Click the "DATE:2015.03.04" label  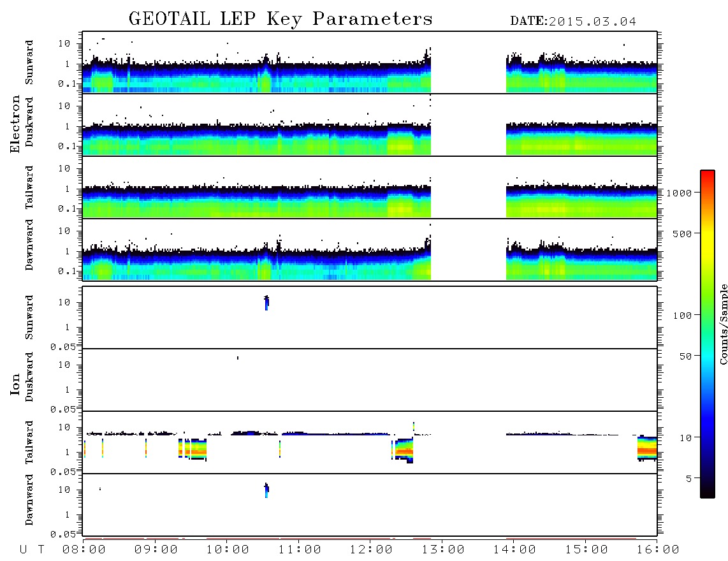click(573, 22)
